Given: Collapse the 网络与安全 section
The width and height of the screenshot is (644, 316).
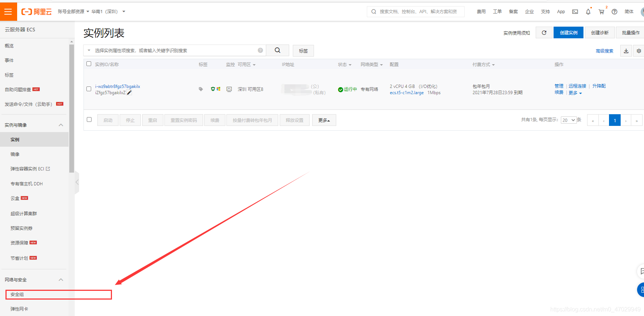Looking at the screenshot, I should pyautogui.click(x=61, y=280).
